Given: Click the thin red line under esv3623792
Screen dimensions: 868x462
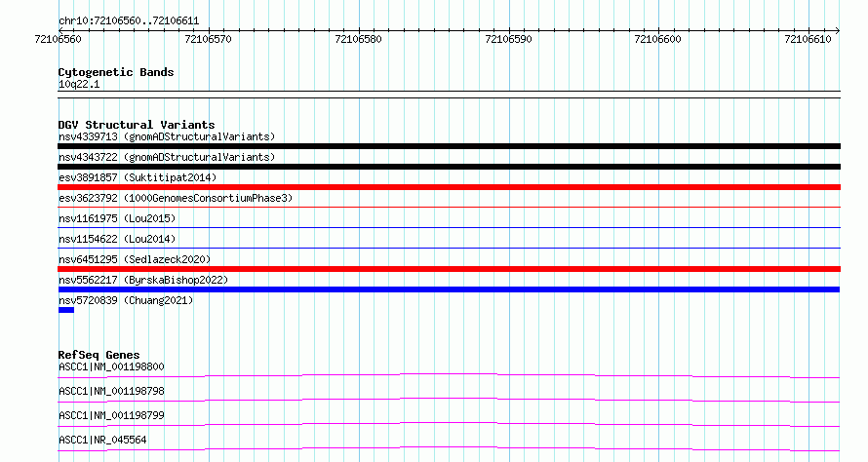Looking at the screenshot, I should point(449,208).
